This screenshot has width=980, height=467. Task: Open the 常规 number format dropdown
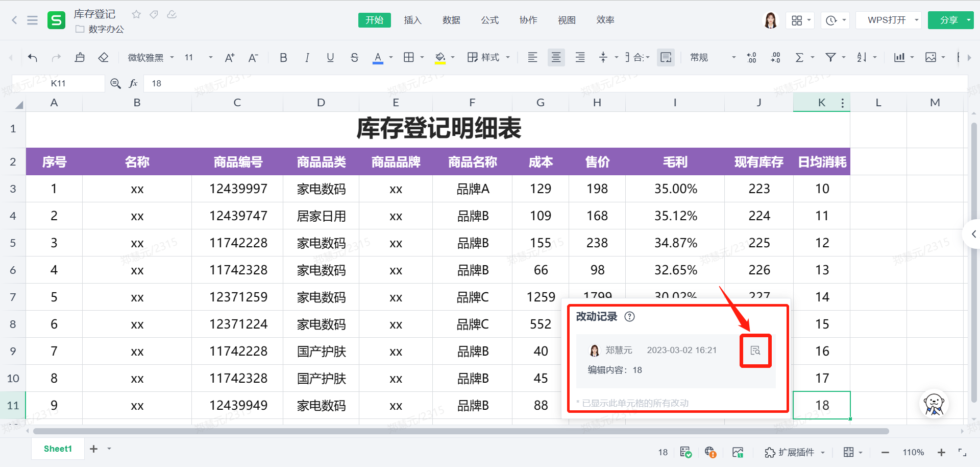tap(713, 57)
